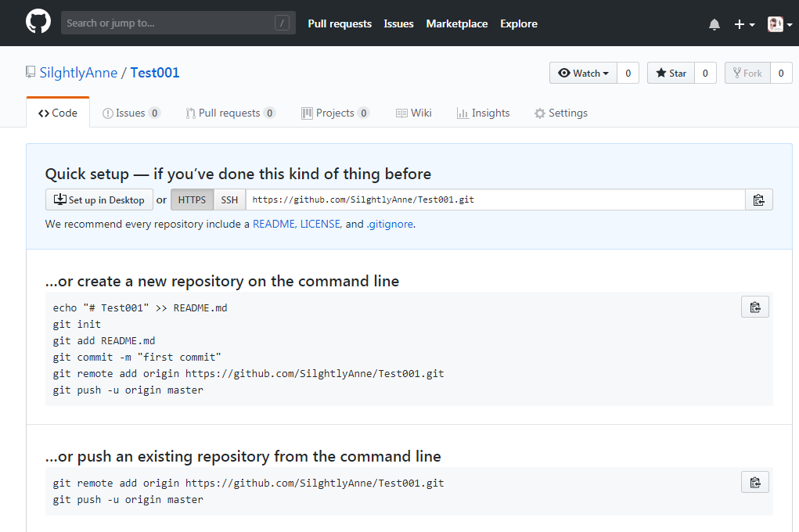Screen dimensions: 799x532
Task: Copy the create new repository commands
Action: (x=755, y=307)
